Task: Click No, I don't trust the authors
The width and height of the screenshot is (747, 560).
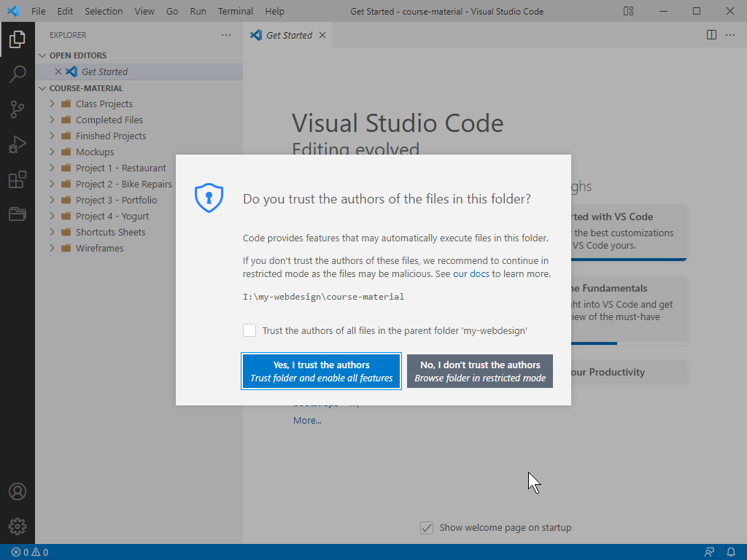Action: (480, 371)
